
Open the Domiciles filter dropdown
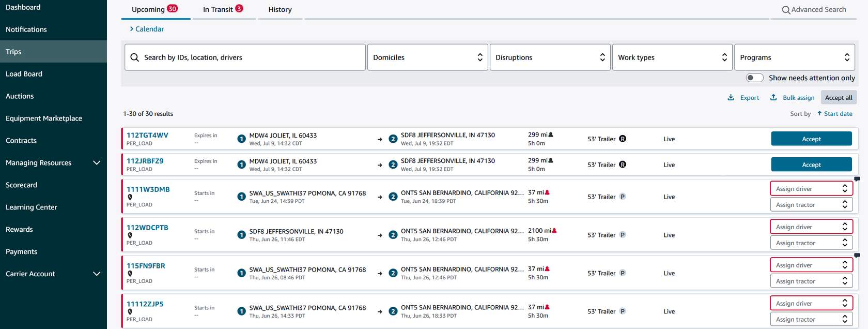point(427,57)
